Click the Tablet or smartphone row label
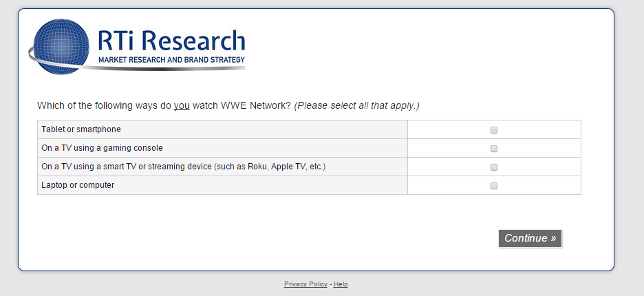Viewport: 644px width, 296px height. (81, 129)
